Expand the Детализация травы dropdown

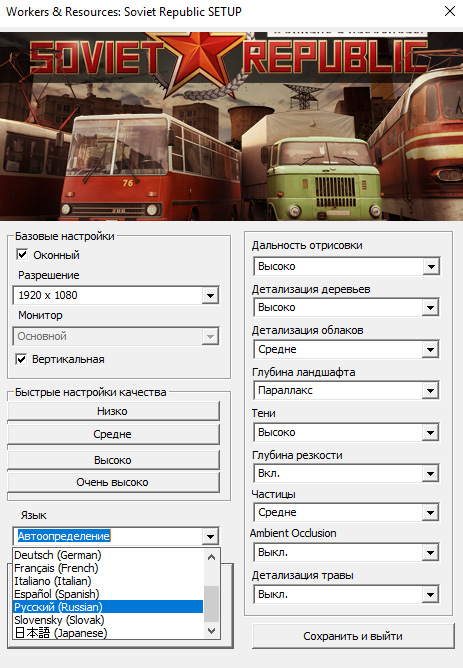(346, 594)
